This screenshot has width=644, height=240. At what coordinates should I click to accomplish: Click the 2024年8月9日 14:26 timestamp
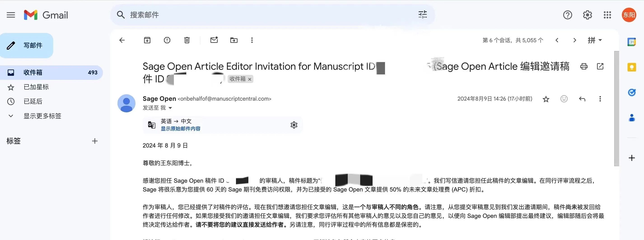tap(495, 99)
